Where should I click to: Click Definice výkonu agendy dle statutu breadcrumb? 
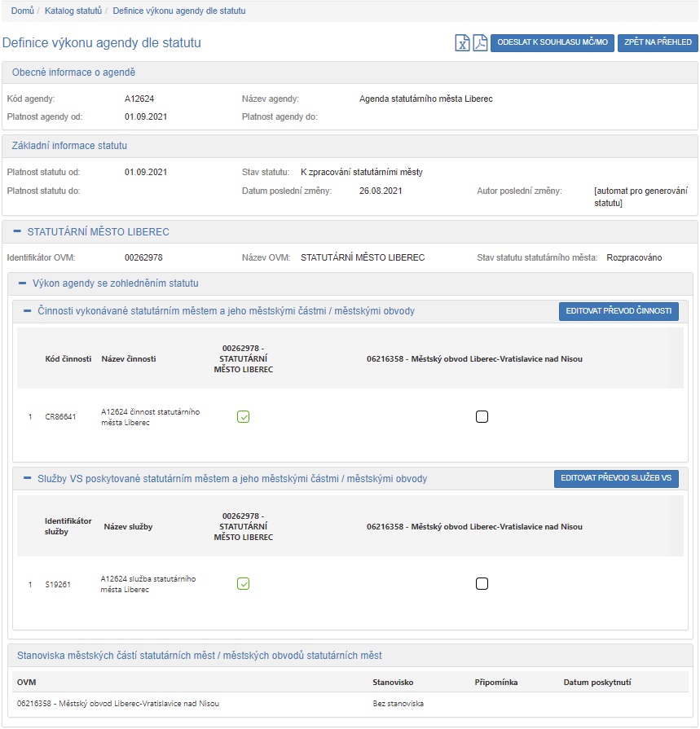pyautogui.click(x=178, y=11)
